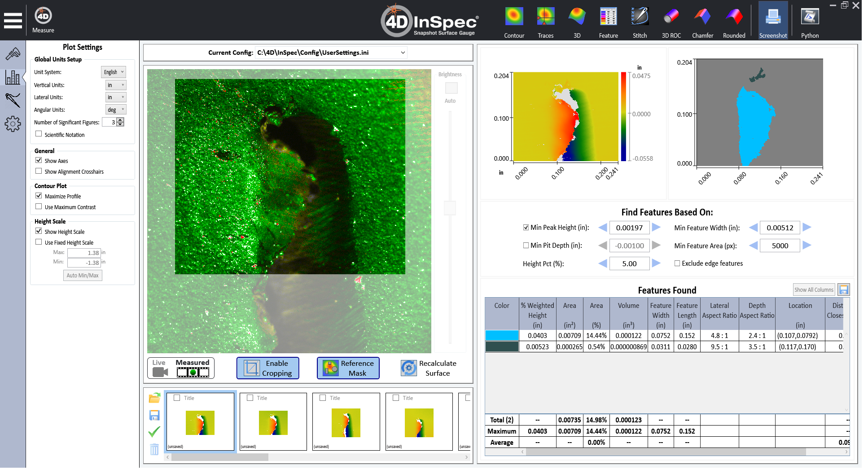Click the hamburger menu icon

coord(13,20)
